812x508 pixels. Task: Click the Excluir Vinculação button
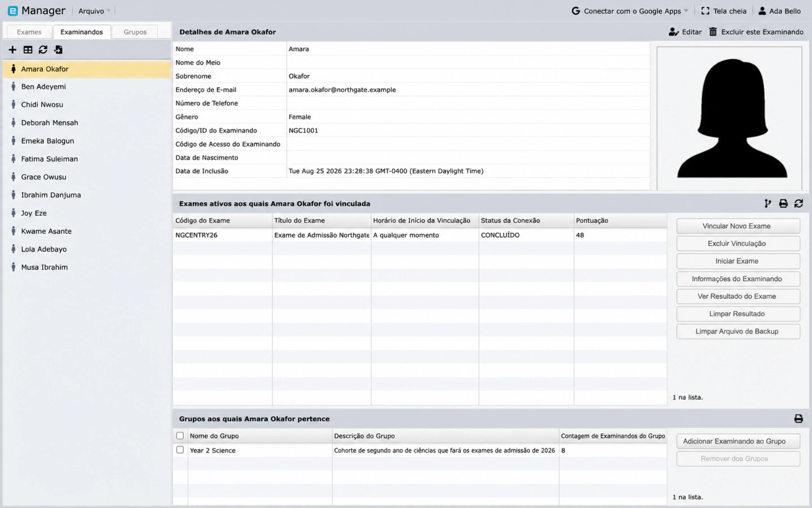coord(738,244)
